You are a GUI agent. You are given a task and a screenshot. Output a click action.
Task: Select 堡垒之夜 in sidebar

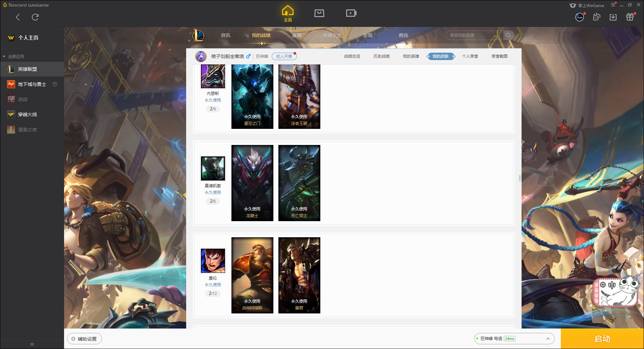coord(32,130)
